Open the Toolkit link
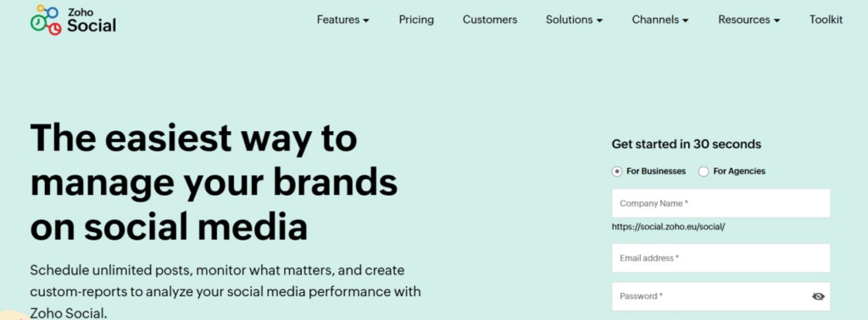868x320 pixels. click(826, 20)
